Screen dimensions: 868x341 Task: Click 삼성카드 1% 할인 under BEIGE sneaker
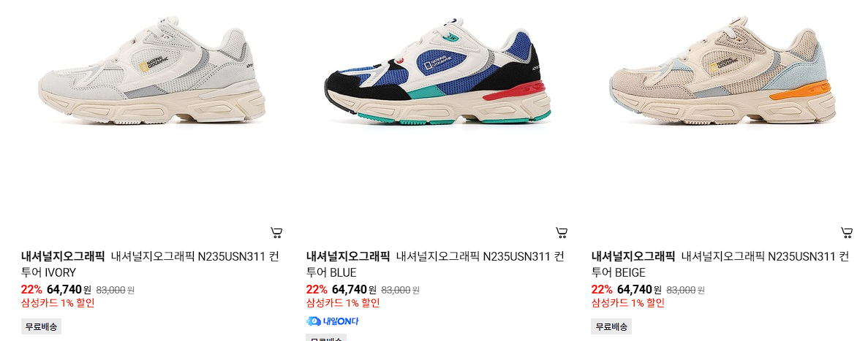point(627,303)
